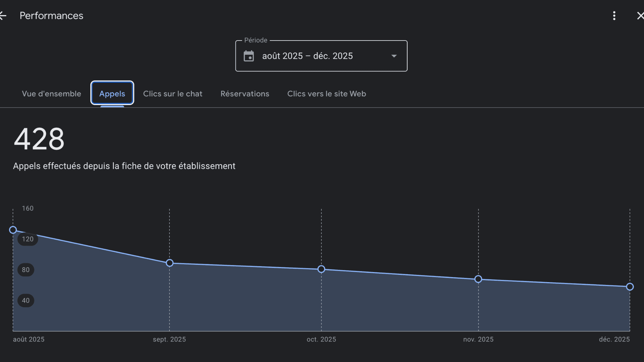Click the sept. 2025 chart data point

click(169, 263)
